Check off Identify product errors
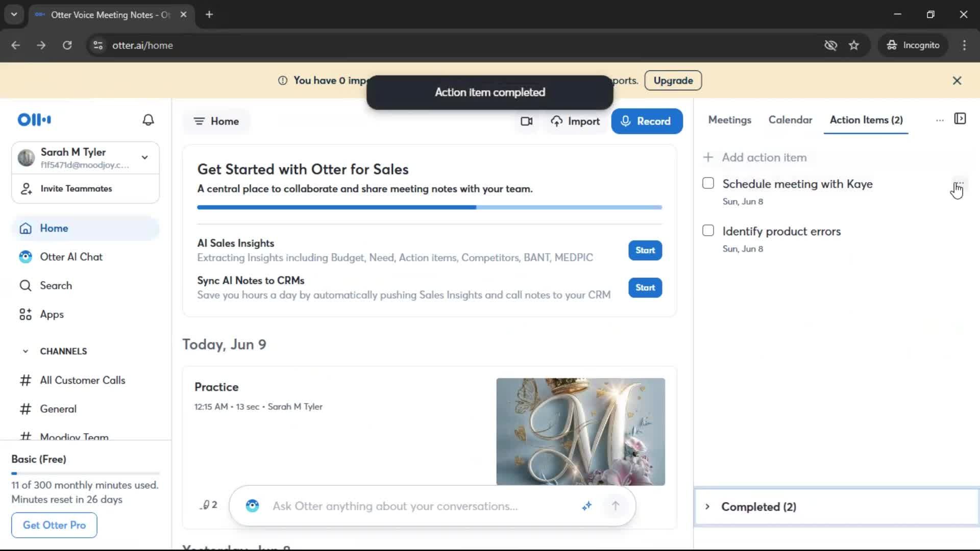 708,231
